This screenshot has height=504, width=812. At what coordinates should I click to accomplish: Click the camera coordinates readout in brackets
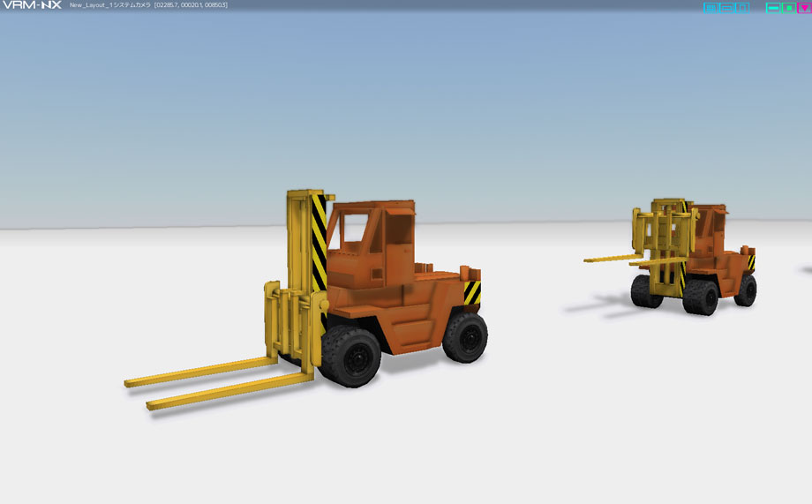192,5
